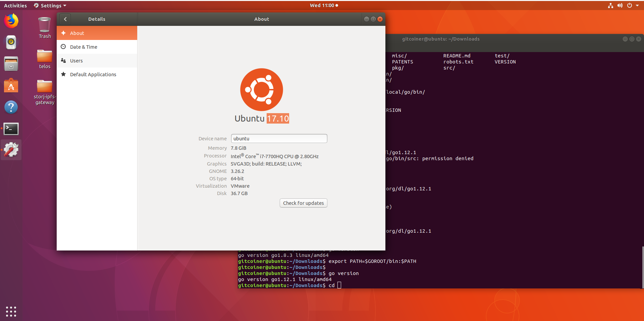
Task: Click the Processor value i7-7700HQ
Action: 275,156
